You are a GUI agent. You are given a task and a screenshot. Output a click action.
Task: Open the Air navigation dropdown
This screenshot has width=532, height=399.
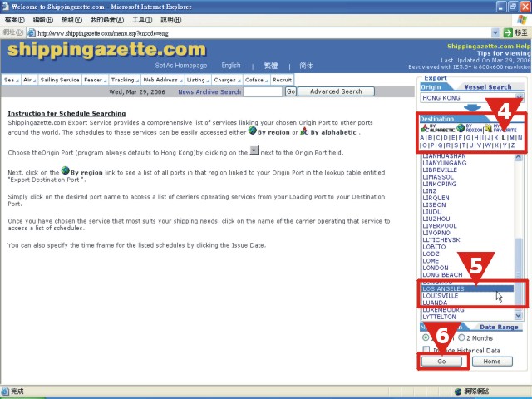[x=29, y=80]
